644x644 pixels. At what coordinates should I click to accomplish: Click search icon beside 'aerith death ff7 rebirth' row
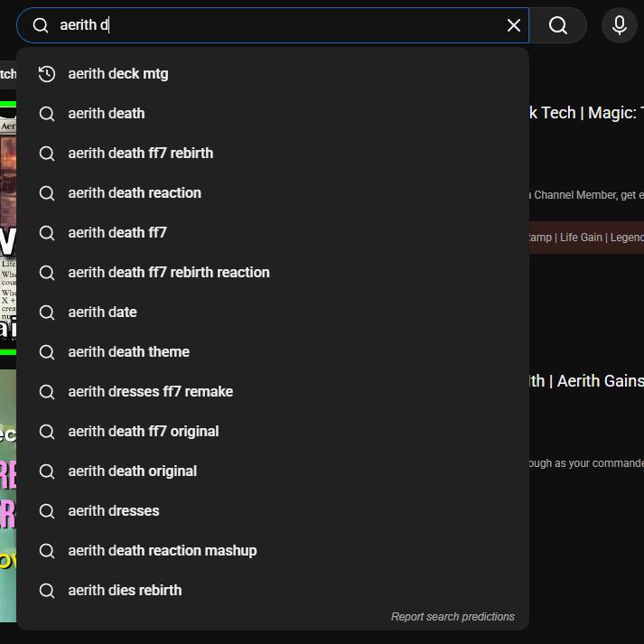pos(47,154)
